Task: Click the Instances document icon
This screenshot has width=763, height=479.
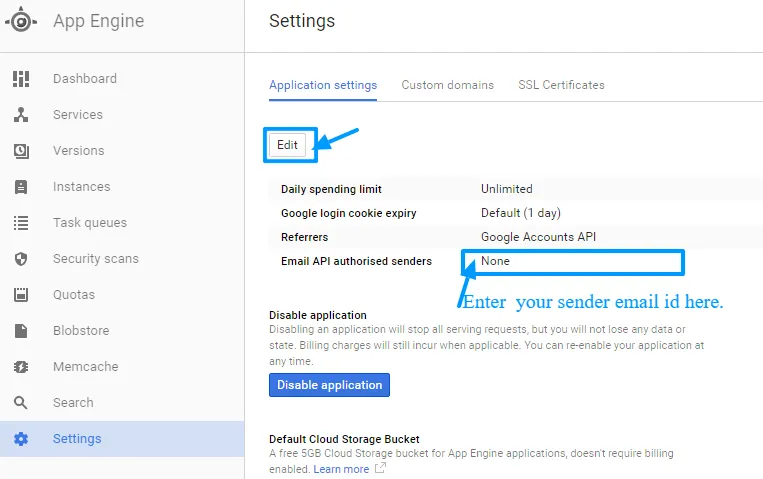Action: tap(21, 187)
